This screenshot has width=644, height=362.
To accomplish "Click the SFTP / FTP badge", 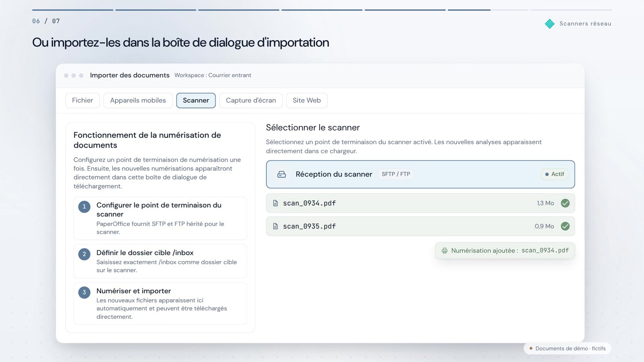I will tap(396, 174).
